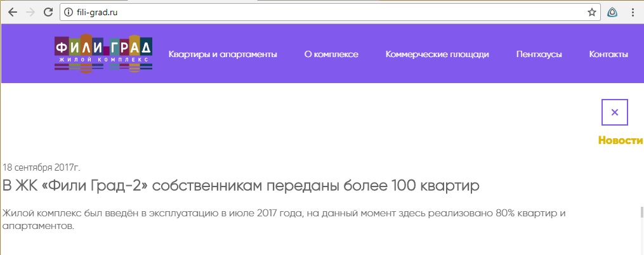Screen dimensions: 644x255
Task: Open Квартиры и апартаменты menu item
Action: coord(223,54)
